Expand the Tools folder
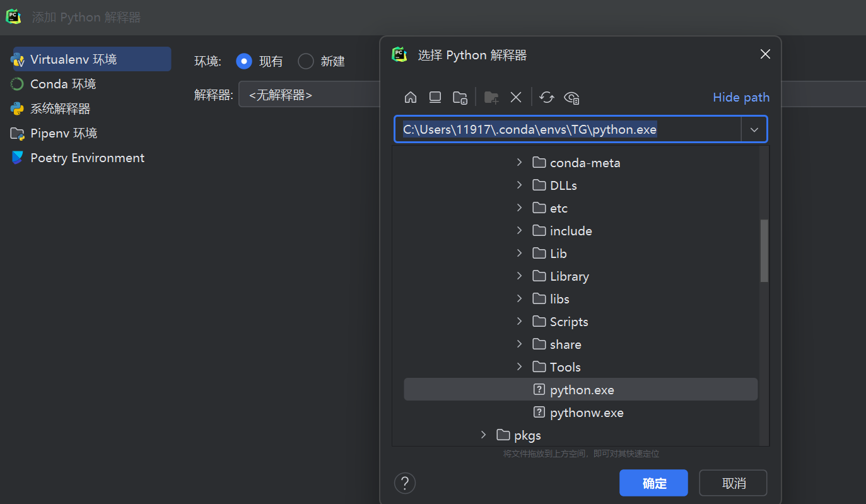The height and width of the screenshot is (504, 866). point(519,367)
